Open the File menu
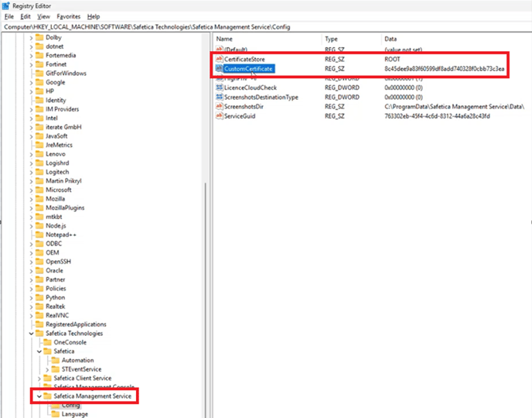The image size is (532, 418). click(9, 16)
